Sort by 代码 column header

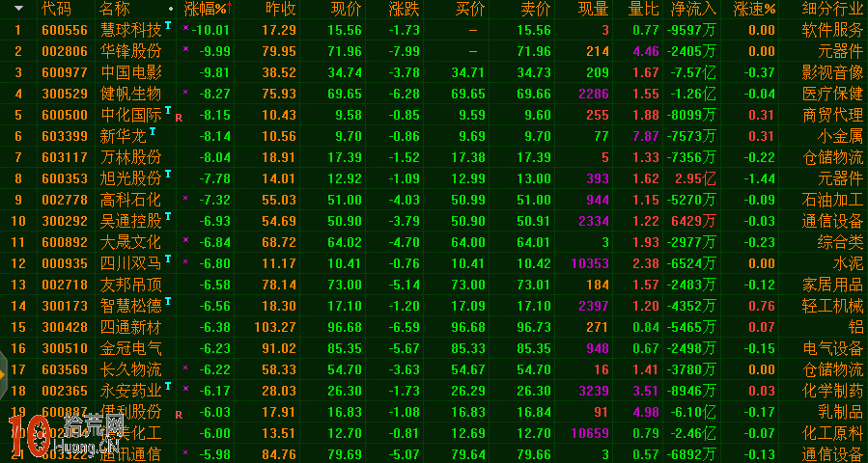[x=57, y=9]
